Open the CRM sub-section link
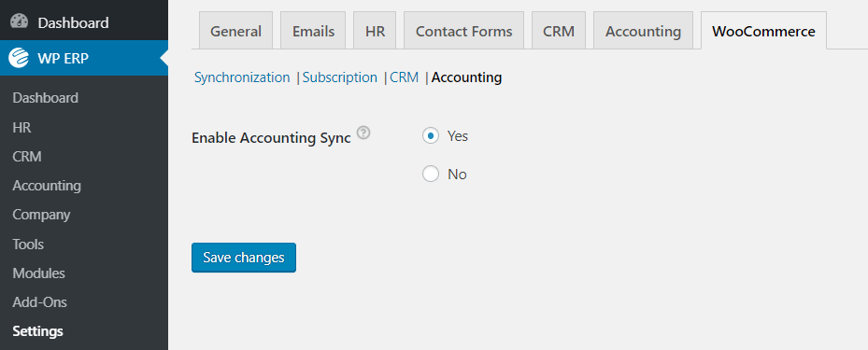 pyautogui.click(x=405, y=77)
